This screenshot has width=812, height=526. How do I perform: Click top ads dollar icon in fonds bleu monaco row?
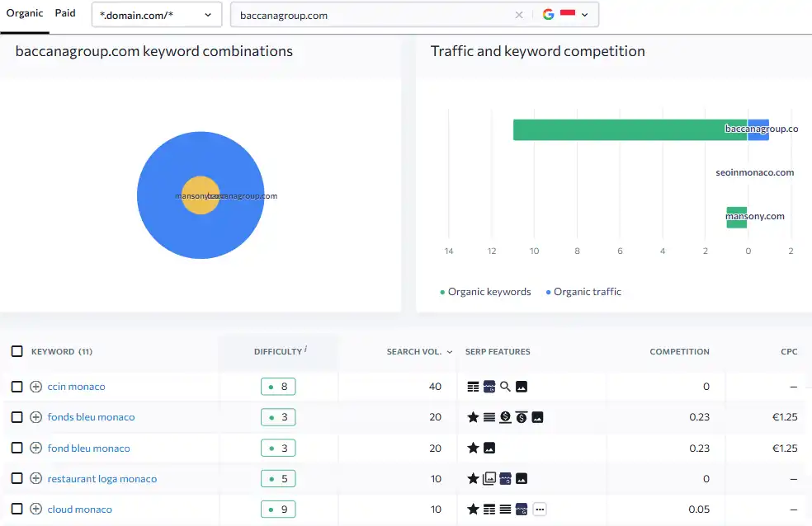(522, 417)
